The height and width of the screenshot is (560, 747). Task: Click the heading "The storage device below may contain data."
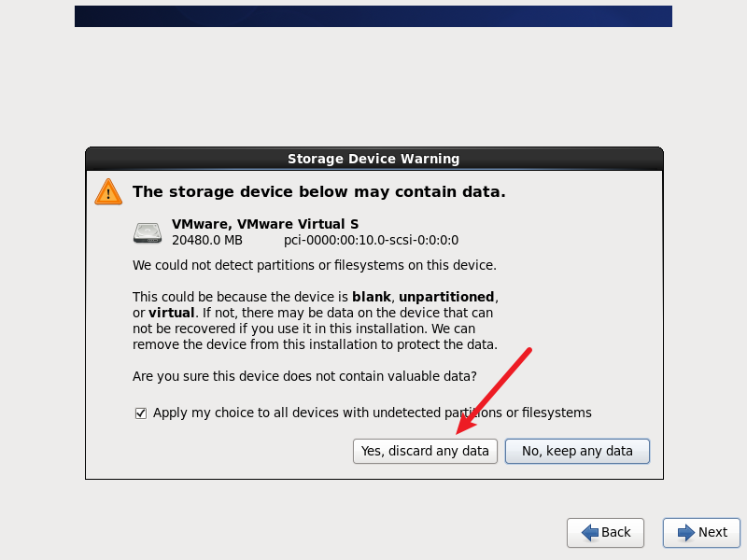coord(318,192)
